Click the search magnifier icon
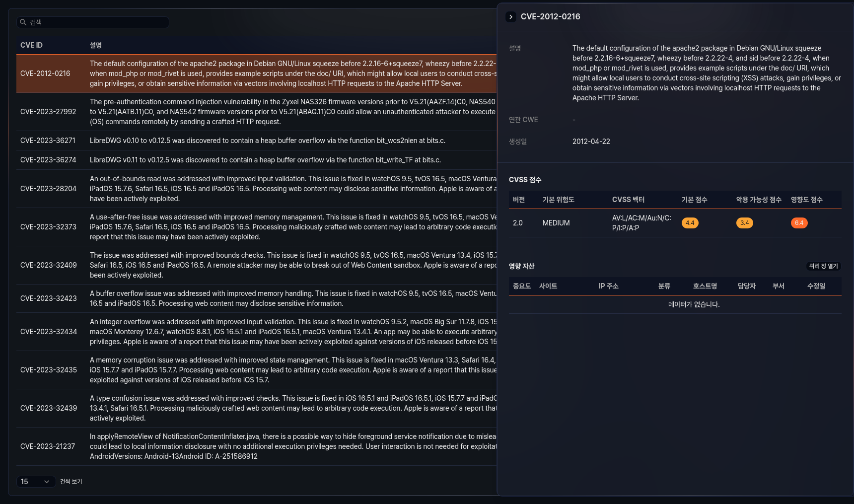Screen dimensions: 854x504 [x=23, y=22]
